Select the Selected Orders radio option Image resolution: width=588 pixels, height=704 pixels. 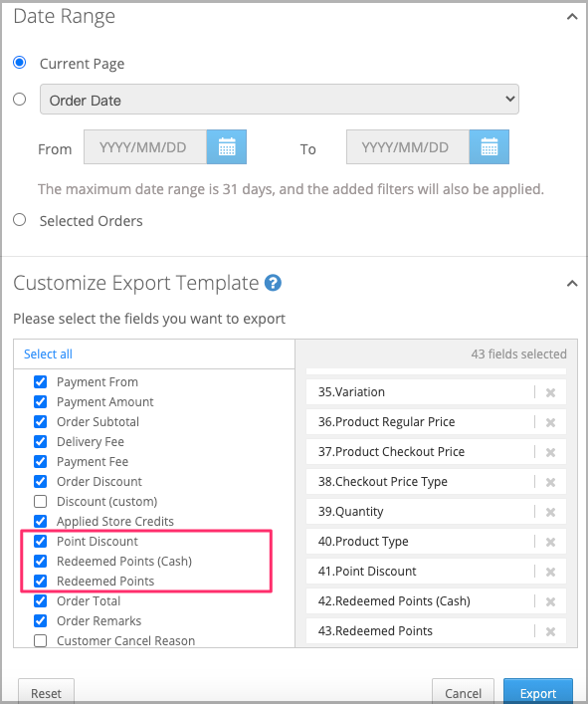19,220
